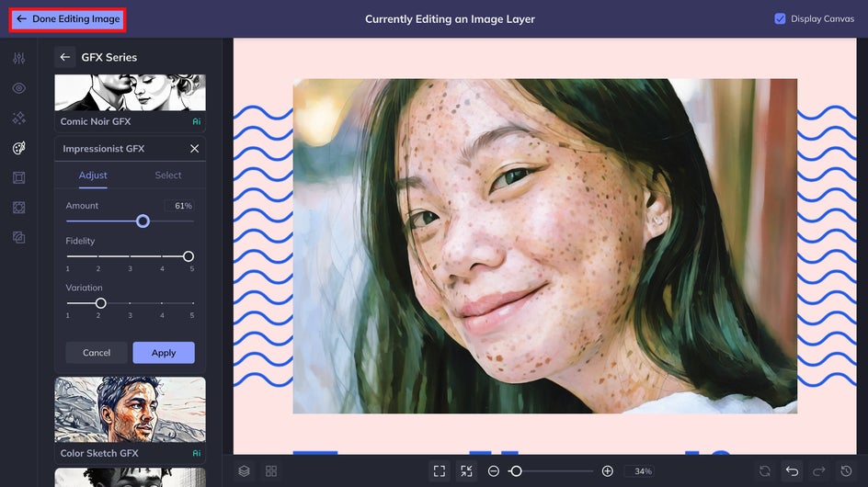Click the Amount 61% value field
This screenshot has width=868, height=487.
pos(178,205)
